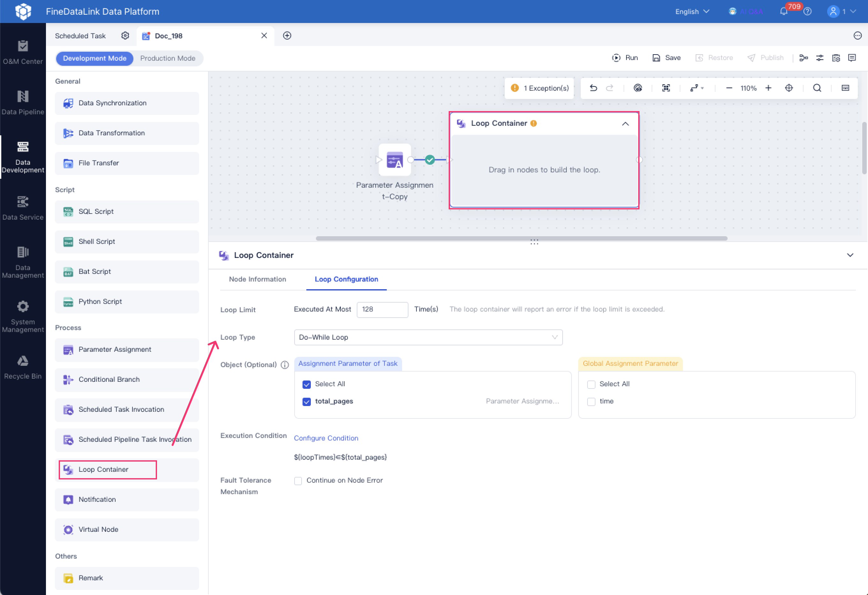This screenshot has height=595, width=868.
Task: Collapse the Loop Container node on canvas
Action: coord(625,123)
